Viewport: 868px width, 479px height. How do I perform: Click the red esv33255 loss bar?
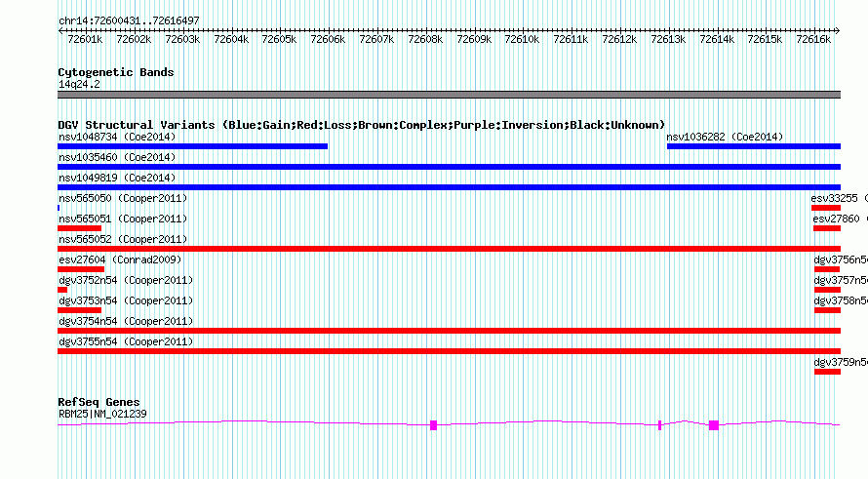[x=826, y=208]
